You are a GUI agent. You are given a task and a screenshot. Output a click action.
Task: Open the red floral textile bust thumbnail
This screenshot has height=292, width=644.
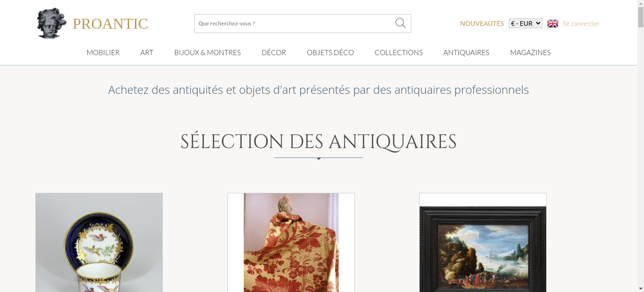coord(291,242)
